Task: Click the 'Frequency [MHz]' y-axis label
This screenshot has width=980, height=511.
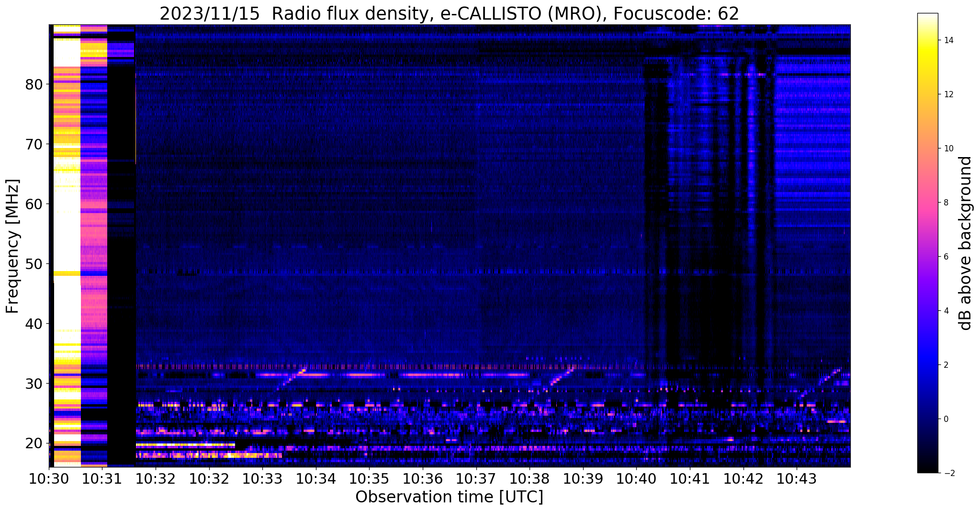Action: pos(12,246)
